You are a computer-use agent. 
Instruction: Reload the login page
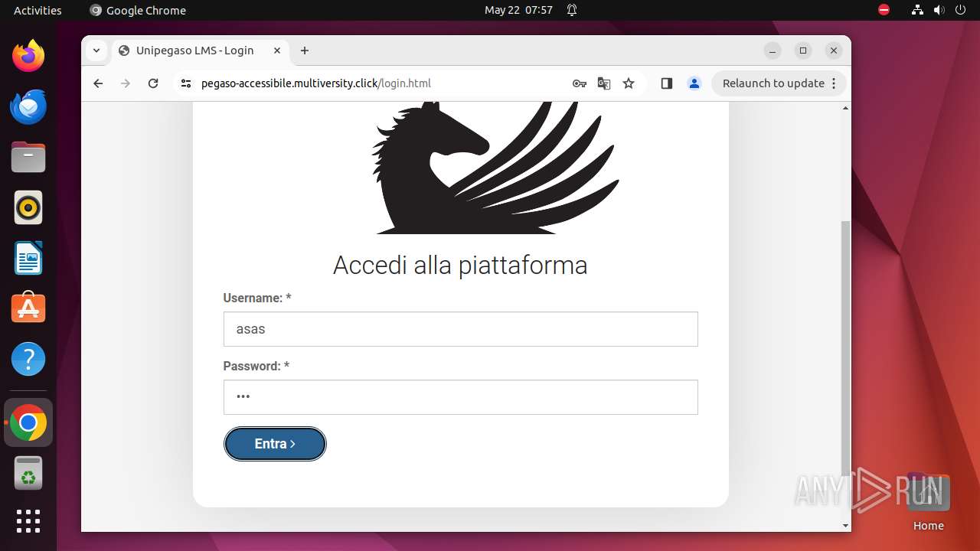(153, 83)
